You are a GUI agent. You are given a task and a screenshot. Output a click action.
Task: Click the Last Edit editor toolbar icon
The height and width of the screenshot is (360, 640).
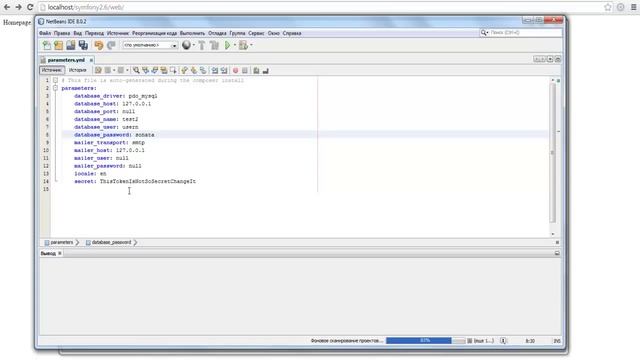point(98,71)
